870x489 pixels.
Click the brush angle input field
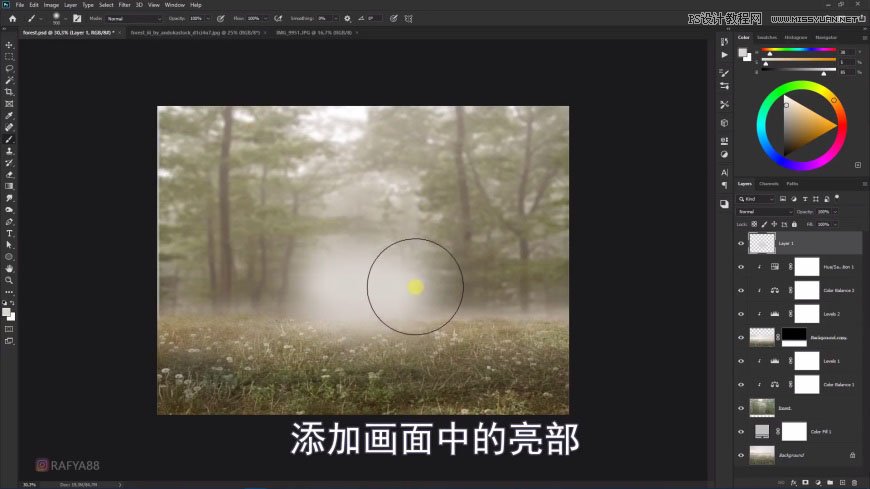click(x=375, y=18)
